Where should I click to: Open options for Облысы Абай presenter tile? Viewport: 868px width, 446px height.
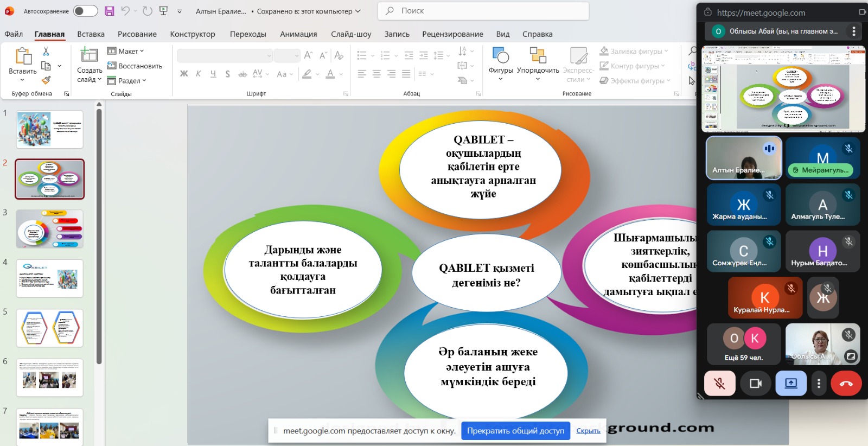coord(854,31)
